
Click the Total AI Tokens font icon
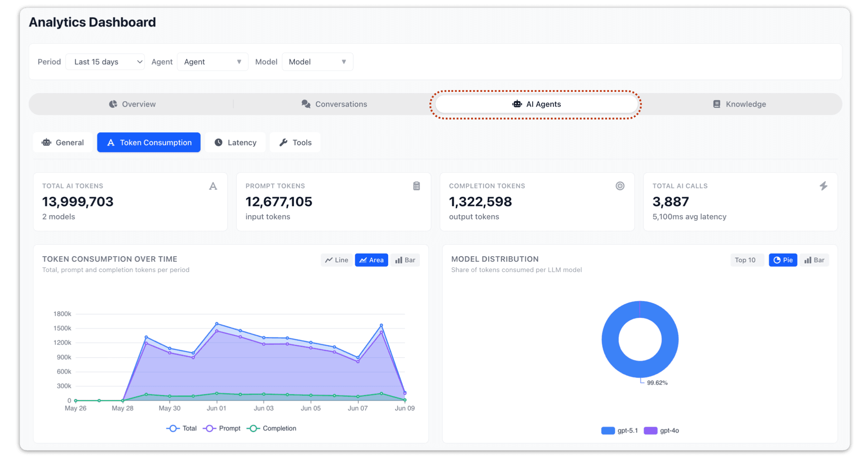213,186
